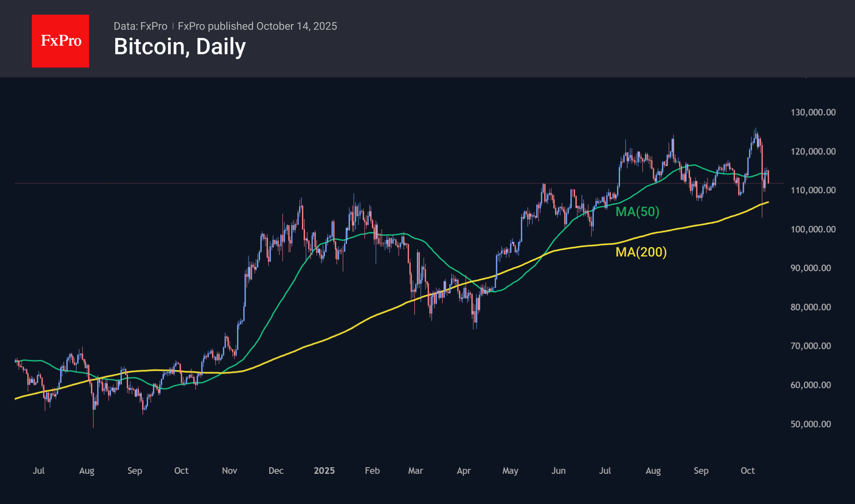Select the Oct label on the time axis

pyautogui.click(x=748, y=471)
